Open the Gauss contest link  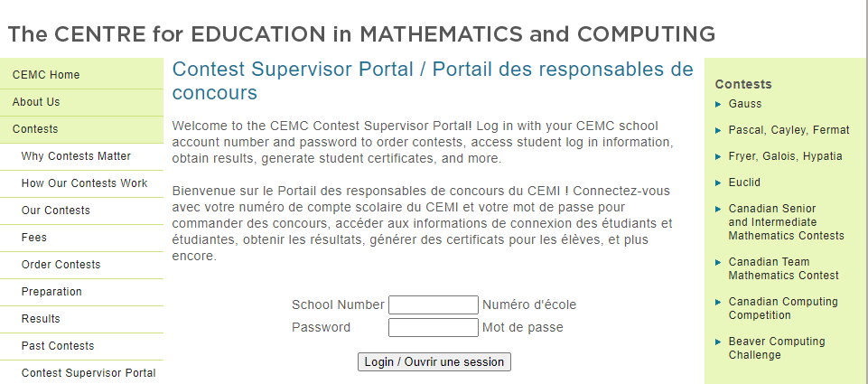(x=745, y=104)
